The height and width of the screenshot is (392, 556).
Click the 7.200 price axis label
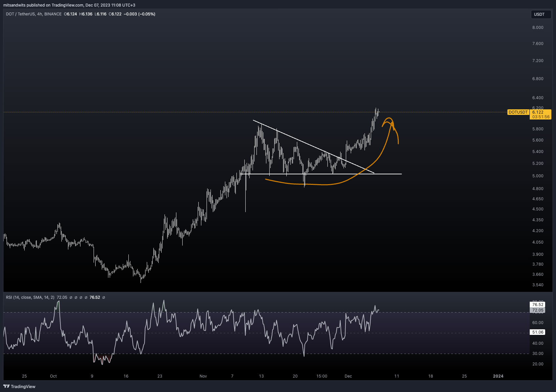coord(538,61)
